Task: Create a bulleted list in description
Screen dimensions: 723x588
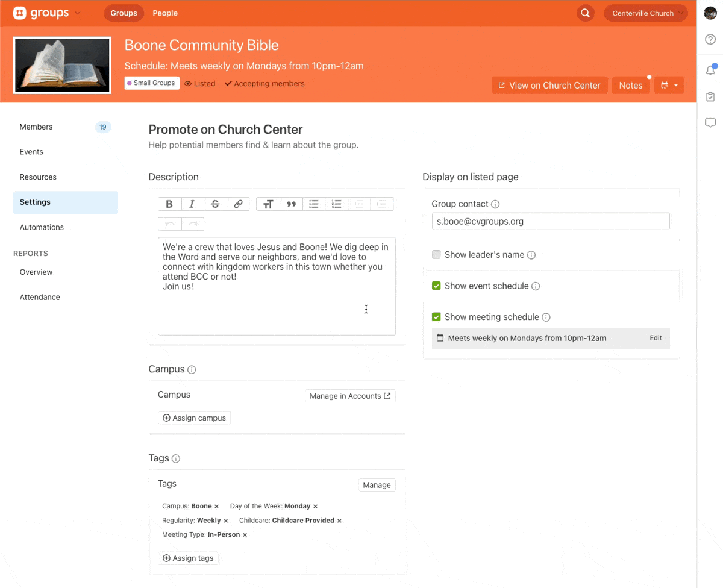Action: point(314,204)
